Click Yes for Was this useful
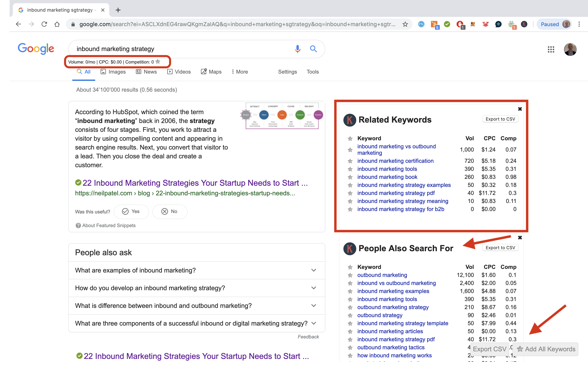Screen dimensions: 588x373 pyautogui.click(x=131, y=211)
